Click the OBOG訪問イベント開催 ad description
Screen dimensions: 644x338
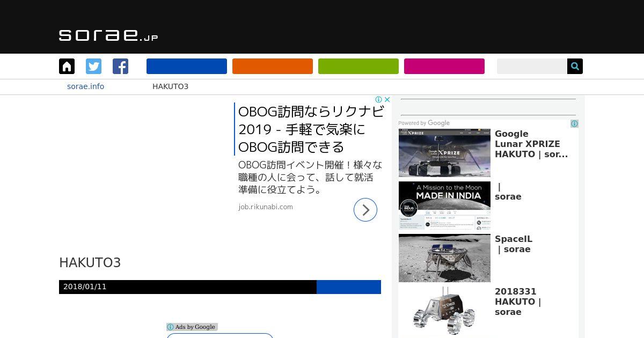310,177
